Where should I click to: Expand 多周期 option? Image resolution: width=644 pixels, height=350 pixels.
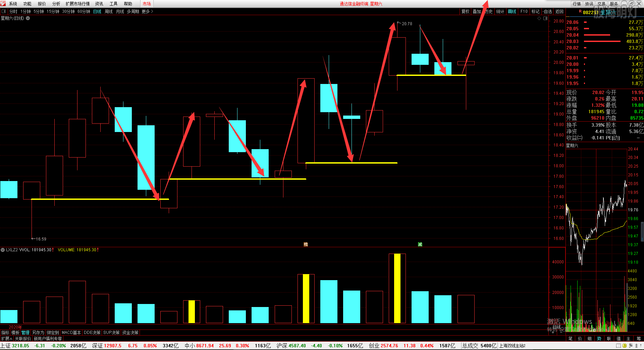[133, 11]
